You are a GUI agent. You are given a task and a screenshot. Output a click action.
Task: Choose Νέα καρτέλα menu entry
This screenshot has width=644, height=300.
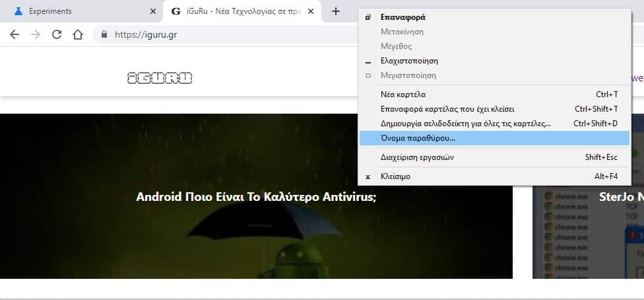[x=403, y=94]
